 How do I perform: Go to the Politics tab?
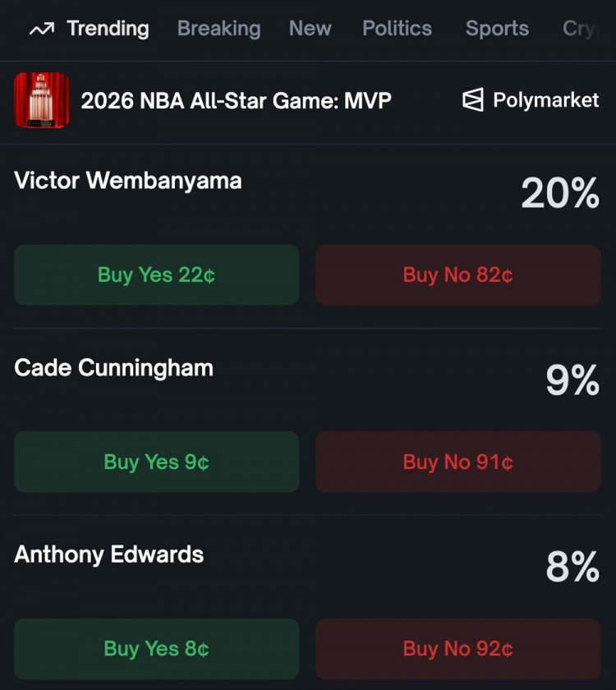click(397, 29)
